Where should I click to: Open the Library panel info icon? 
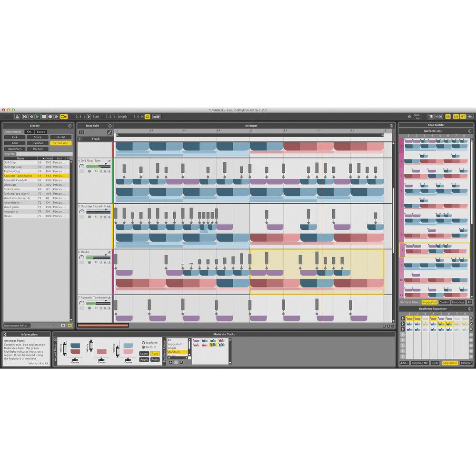coord(70,126)
